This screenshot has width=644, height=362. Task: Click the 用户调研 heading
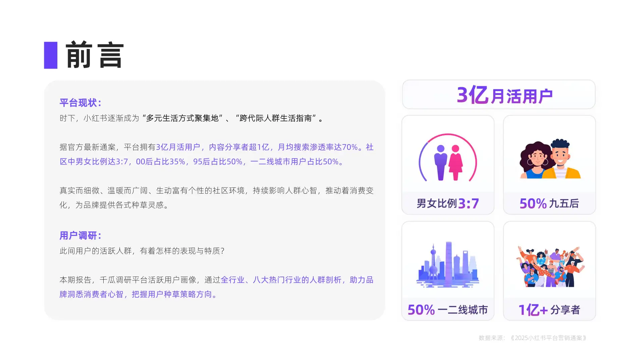coord(80,235)
